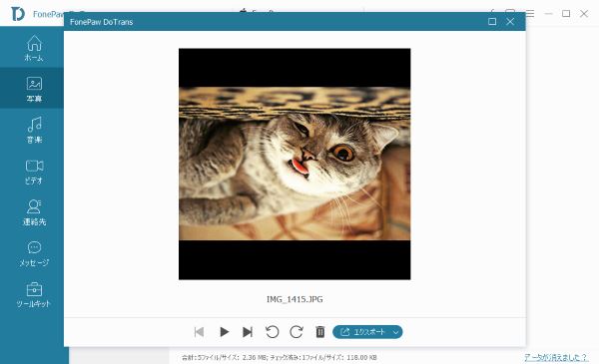This screenshot has width=599, height=364.
Task: Maximize the main FonePaw window
Action: click(x=566, y=14)
